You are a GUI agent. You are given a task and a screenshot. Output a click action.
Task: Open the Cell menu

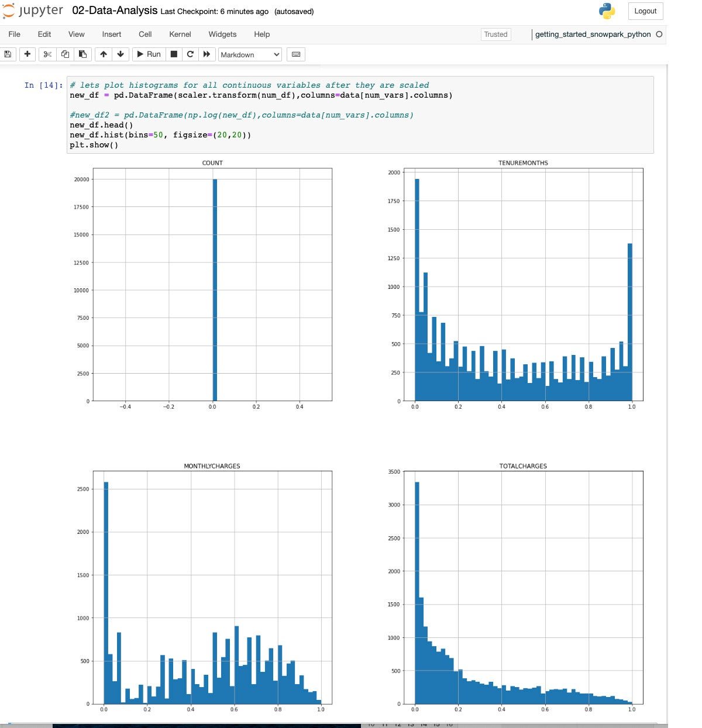145,34
